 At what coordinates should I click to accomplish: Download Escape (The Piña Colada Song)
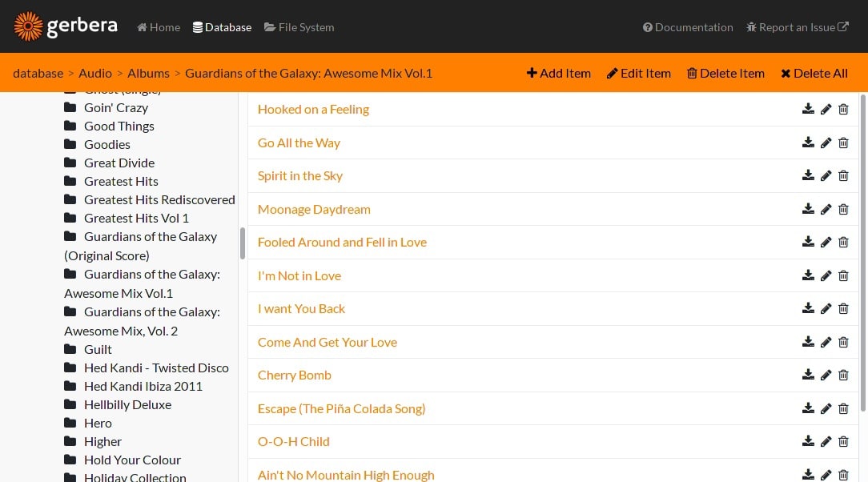point(808,408)
